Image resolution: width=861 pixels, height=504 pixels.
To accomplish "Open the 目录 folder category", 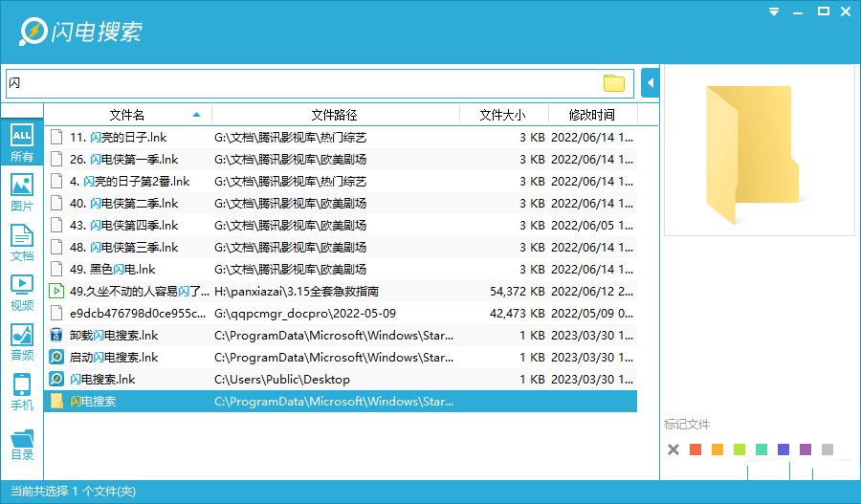I will pos(21,445).
